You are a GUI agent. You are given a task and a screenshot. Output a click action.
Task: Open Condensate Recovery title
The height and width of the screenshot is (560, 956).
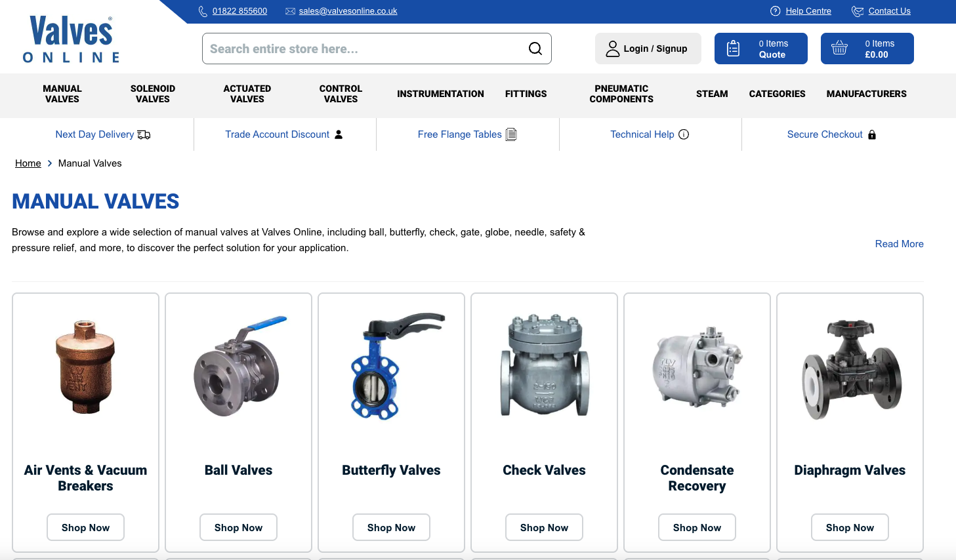click(697, 478)
